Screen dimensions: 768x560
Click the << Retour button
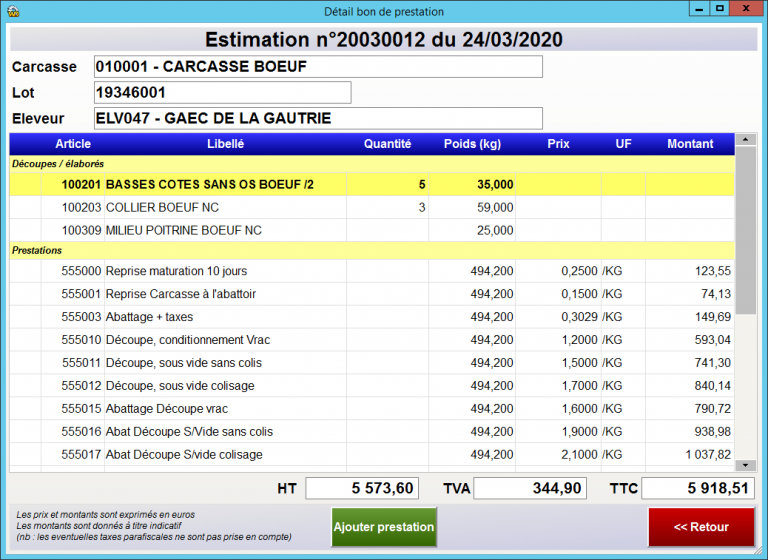[701, 527]
